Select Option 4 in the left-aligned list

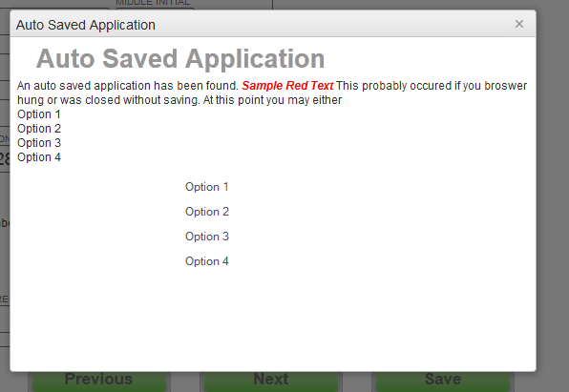(39, 157)
